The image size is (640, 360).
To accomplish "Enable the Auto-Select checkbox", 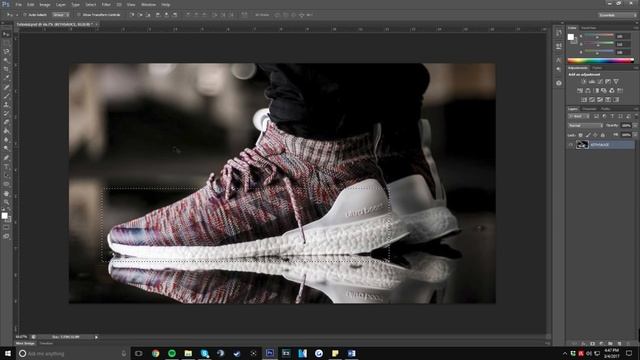I will pos(25,15).
